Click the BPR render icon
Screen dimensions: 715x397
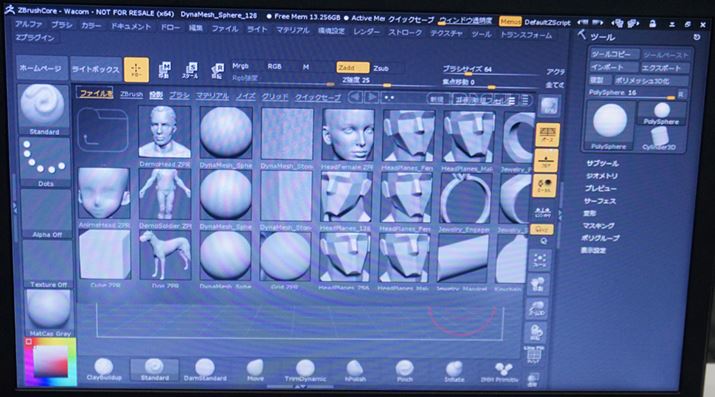click(x=549, y=106)
